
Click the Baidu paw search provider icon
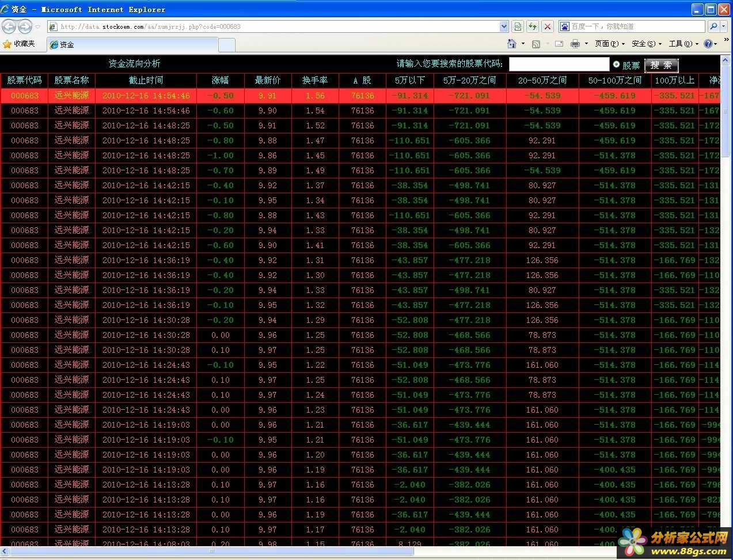click(x=564, y=26)
